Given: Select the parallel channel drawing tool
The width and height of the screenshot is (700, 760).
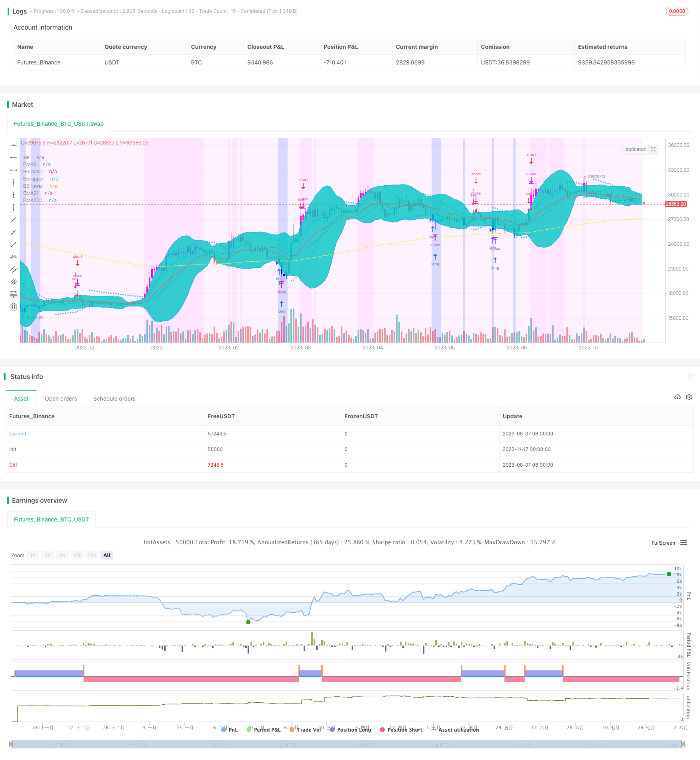Looking at the screenshot, I should tap(14, 269).
